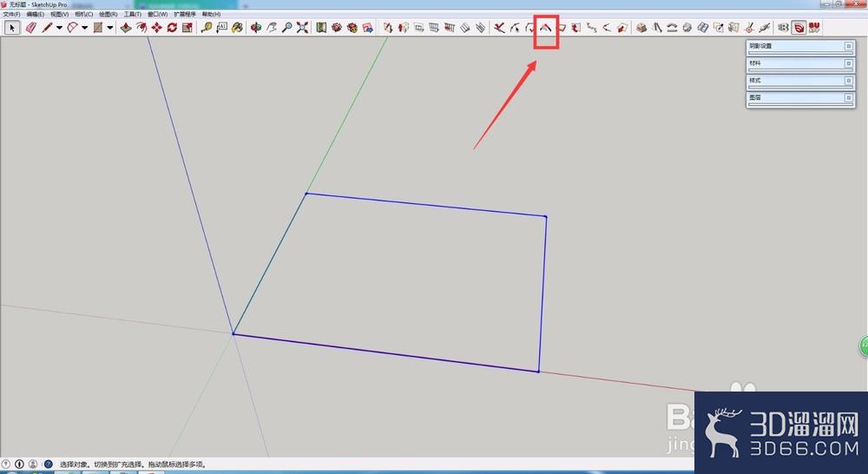The width and height of the screenshot is (868, 474).
Task: Activate the Push/Pull tool
Action: point(126,27)
